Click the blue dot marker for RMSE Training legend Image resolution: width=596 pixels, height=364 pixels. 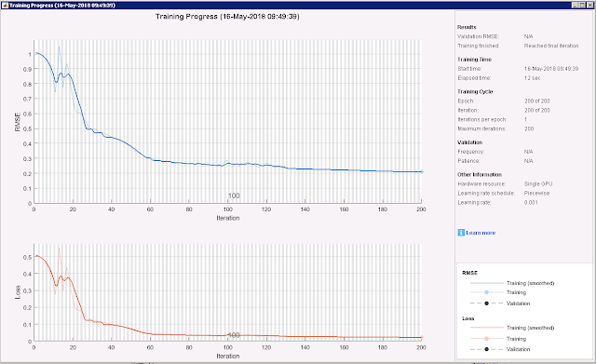(486, 292)
